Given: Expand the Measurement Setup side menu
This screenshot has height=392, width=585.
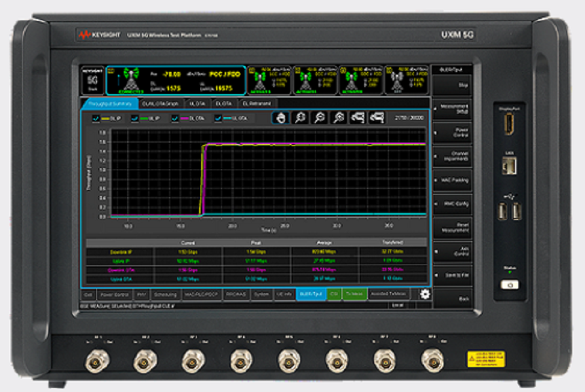Looking at the screenshot, I should click(x=451, y=109).
